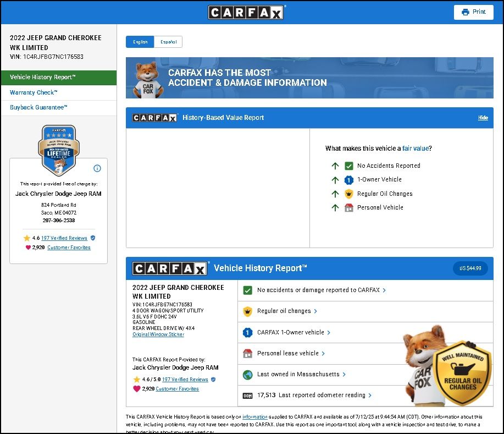Click green check by No accidents or damage row
This screenshot has height=434, width=504.
247,290
